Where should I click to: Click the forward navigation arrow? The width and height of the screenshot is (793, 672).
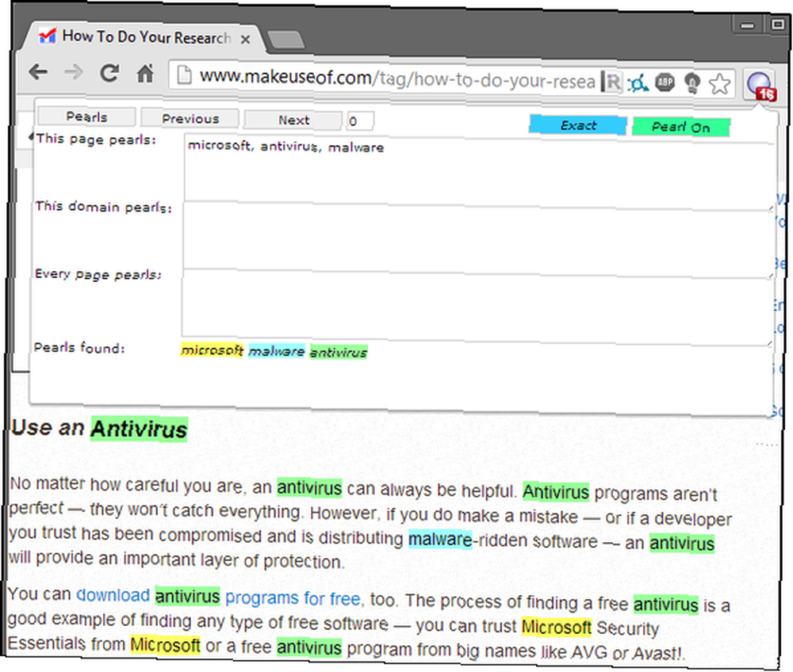coord(74,73)
